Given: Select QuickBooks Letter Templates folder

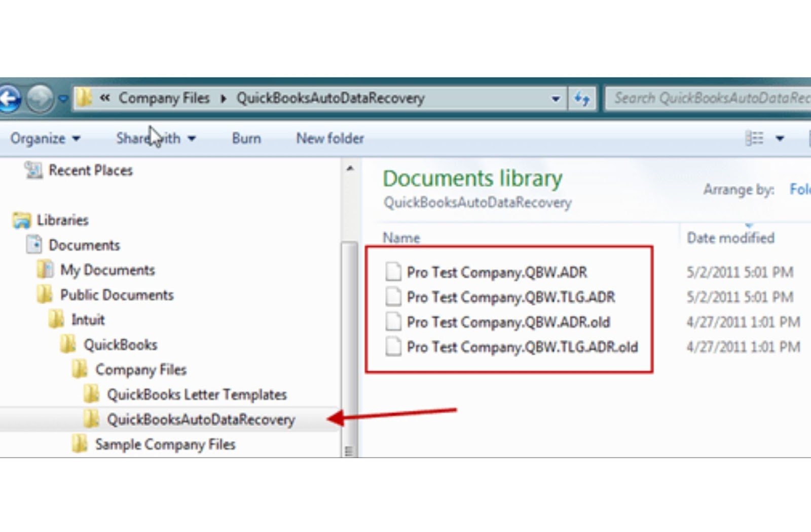Looking at the screenshot, I should (x=197, y=395).
